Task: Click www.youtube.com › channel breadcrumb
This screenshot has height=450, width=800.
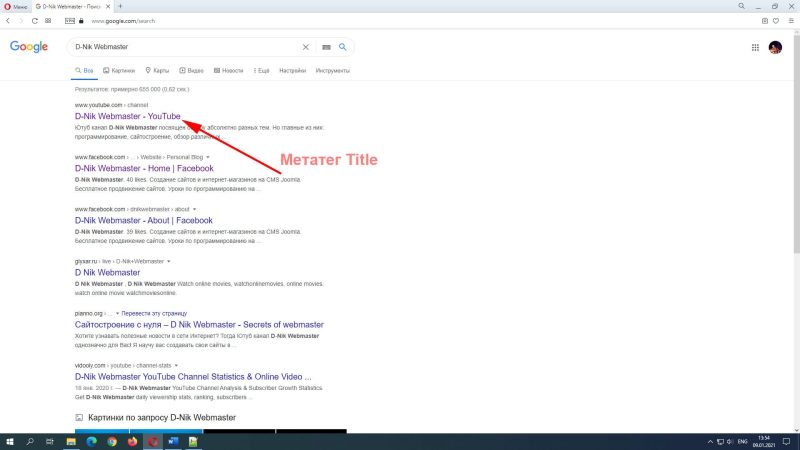Action: (111, 105)
